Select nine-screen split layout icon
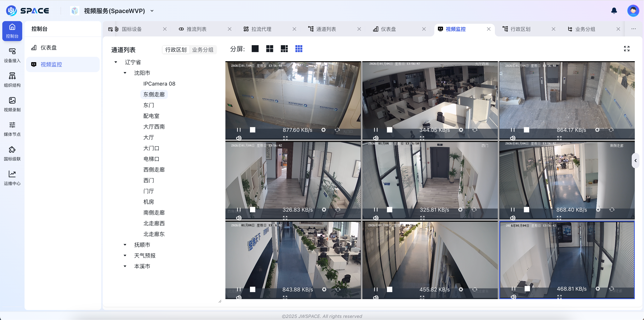Screen dimensions: 644x320 298,49
